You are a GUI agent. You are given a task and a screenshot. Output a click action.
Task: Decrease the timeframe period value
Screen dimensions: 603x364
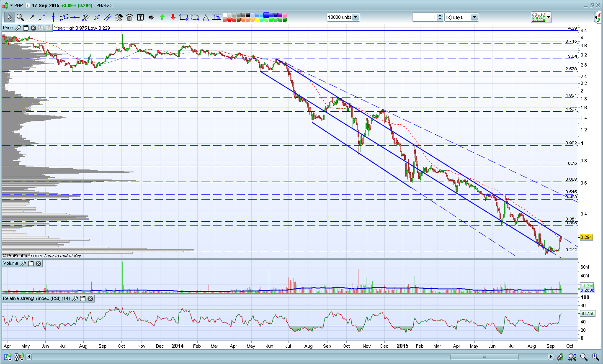coord(440,19)
